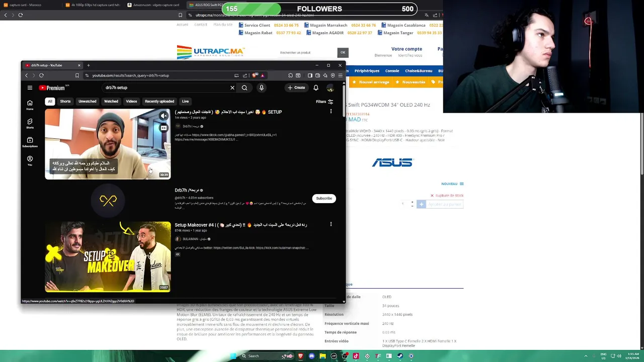Subscribe to the Drb7h channel
The image size is (644, 362).
(324, 198)
